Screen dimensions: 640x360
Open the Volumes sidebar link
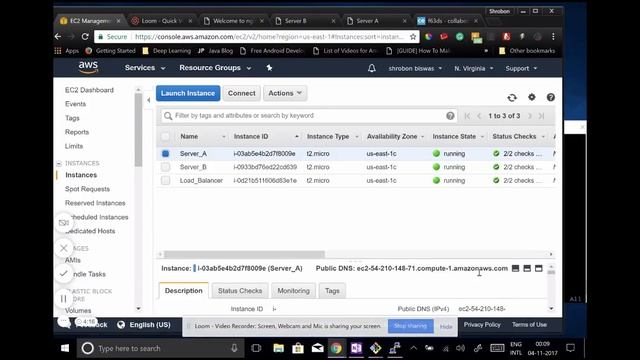(x=78, y=311)
